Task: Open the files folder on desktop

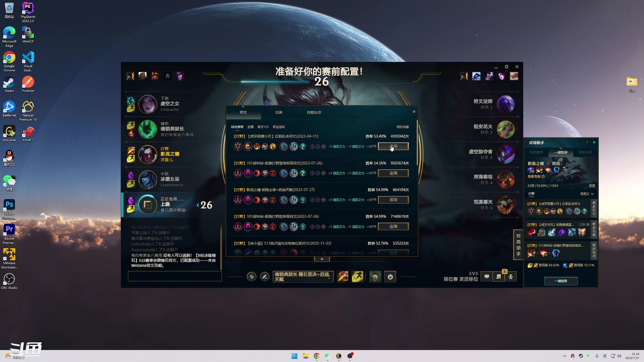Action: [x=632, y=84]
